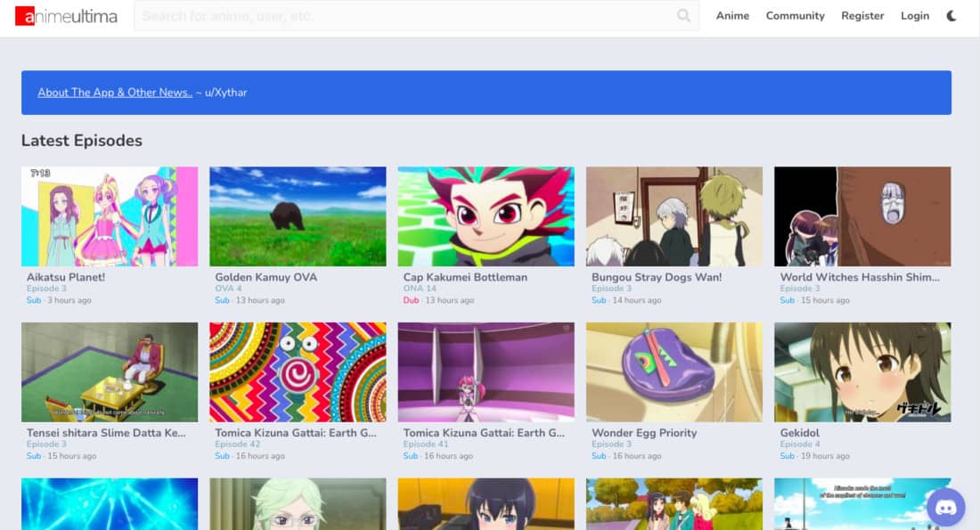Click the Tomica Kizuna title above Episode 42
The image size is (980, 530).
point(296,433)
